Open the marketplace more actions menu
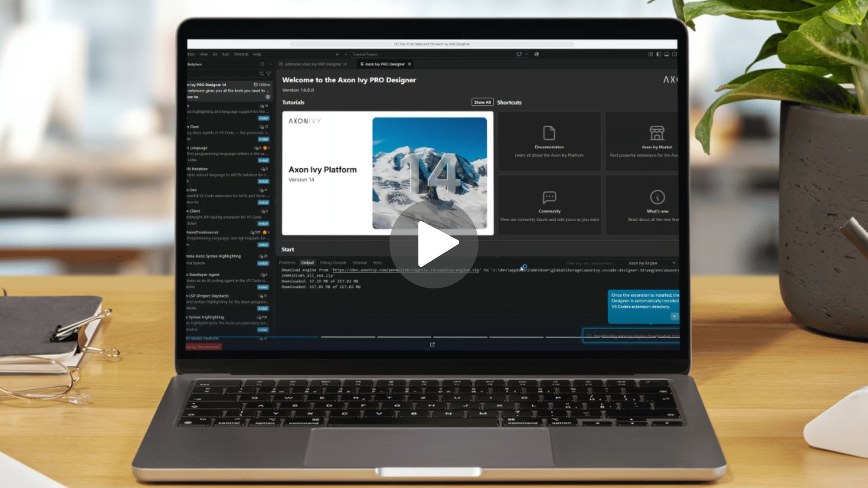 point(270,64)
